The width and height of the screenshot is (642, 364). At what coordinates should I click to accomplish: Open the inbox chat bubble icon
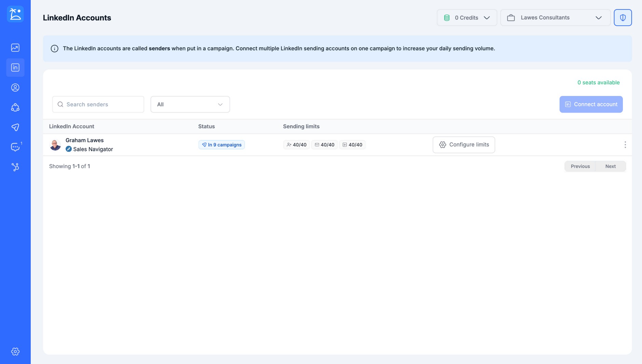click(15, 147)
